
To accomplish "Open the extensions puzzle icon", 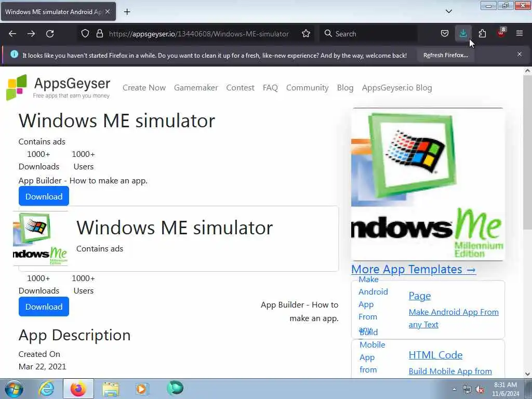I will tap(482, 34).
